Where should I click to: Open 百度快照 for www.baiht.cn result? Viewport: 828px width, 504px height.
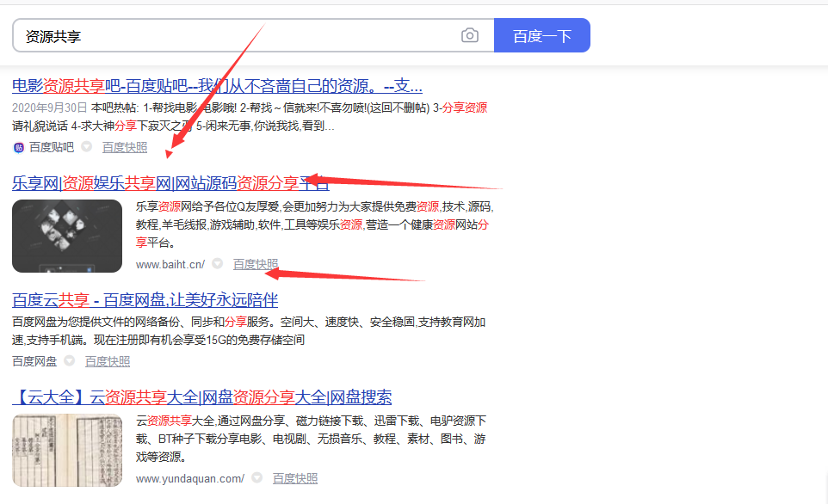256,264
